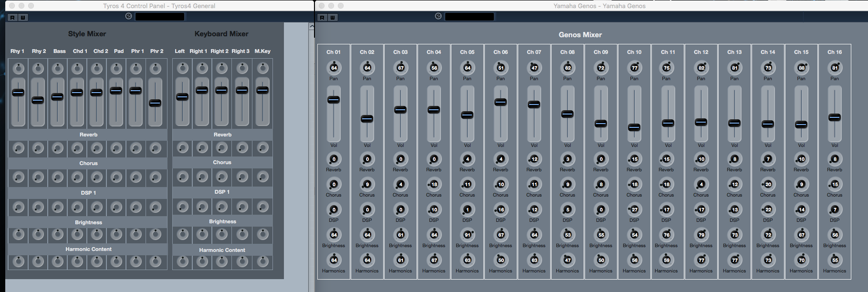The width and height of the screenshot is (868, 292).
Task: Click the Ch 11 Reverb knob in Genos Mixer
Action: [x=666, y=159]
